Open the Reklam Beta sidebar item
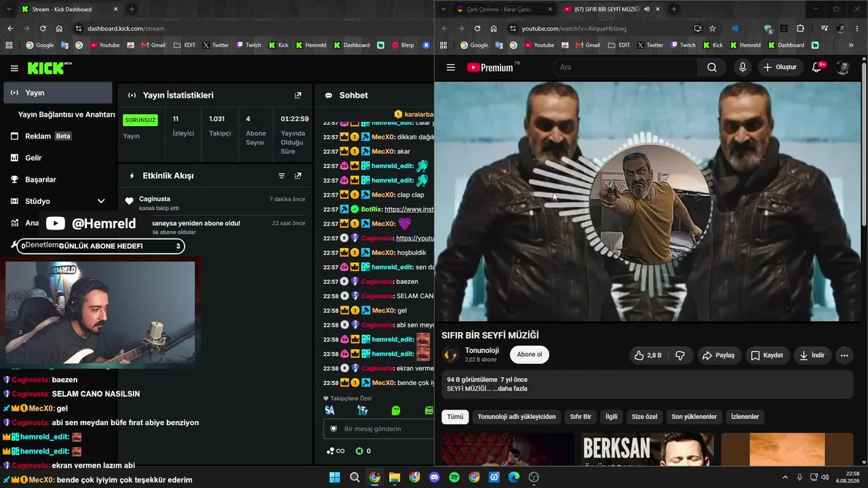The image size is (868, 488). point(58,136)
